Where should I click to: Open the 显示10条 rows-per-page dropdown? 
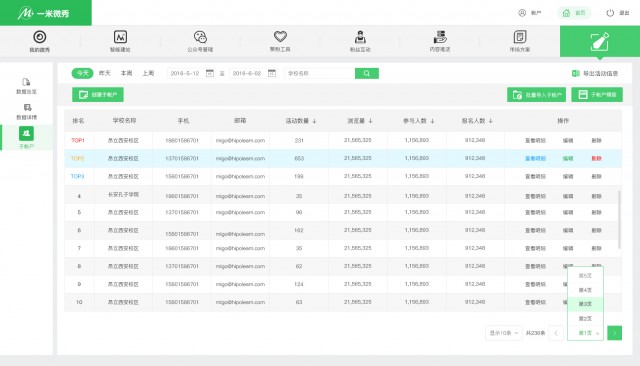[504, 333]
